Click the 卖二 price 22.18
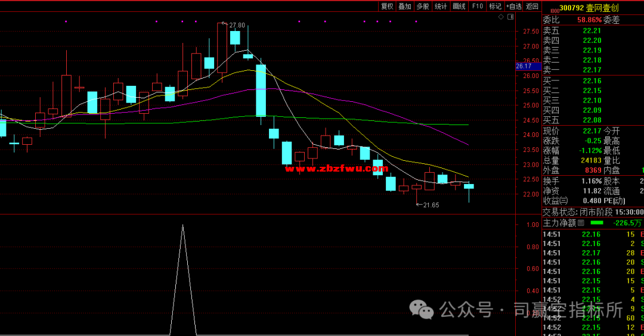 (592, 60)
